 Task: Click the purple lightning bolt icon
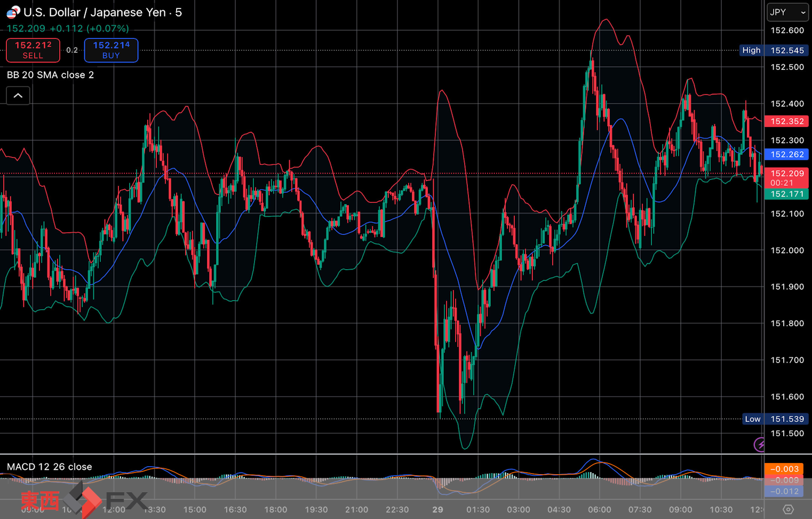(759, 444)
